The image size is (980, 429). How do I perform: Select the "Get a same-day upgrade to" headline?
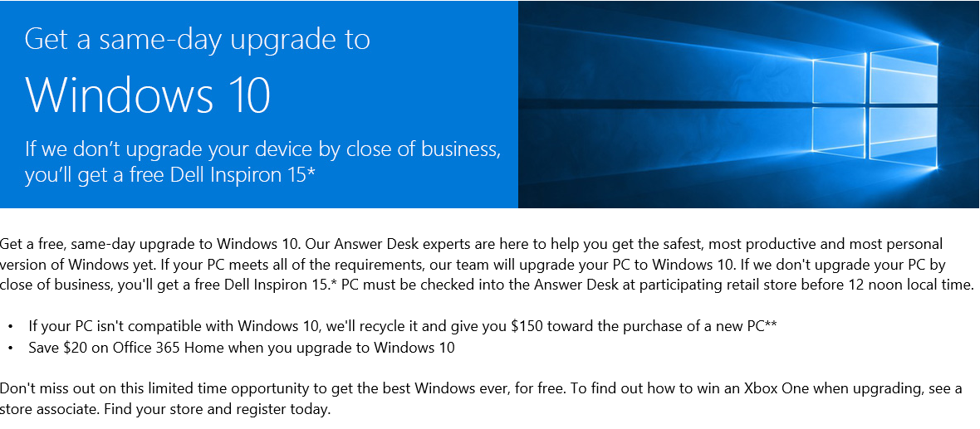click(198, 39)
